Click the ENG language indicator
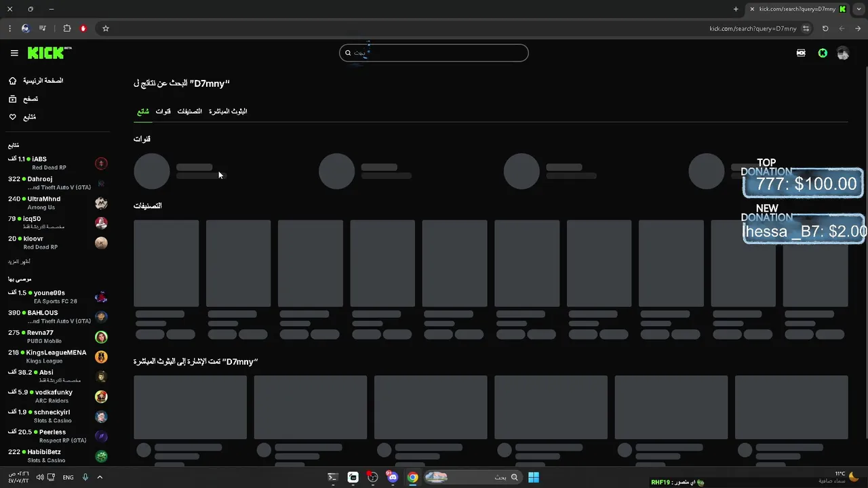 click(68, 477)
